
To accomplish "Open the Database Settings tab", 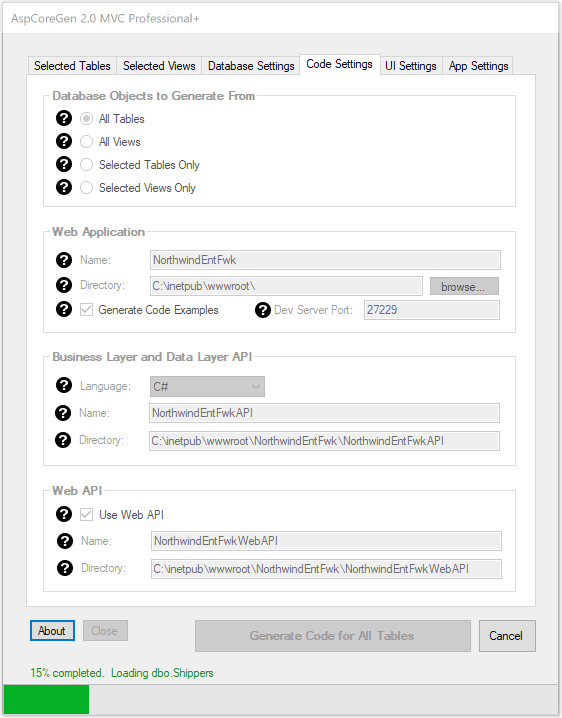I will (x=251, y=66).
